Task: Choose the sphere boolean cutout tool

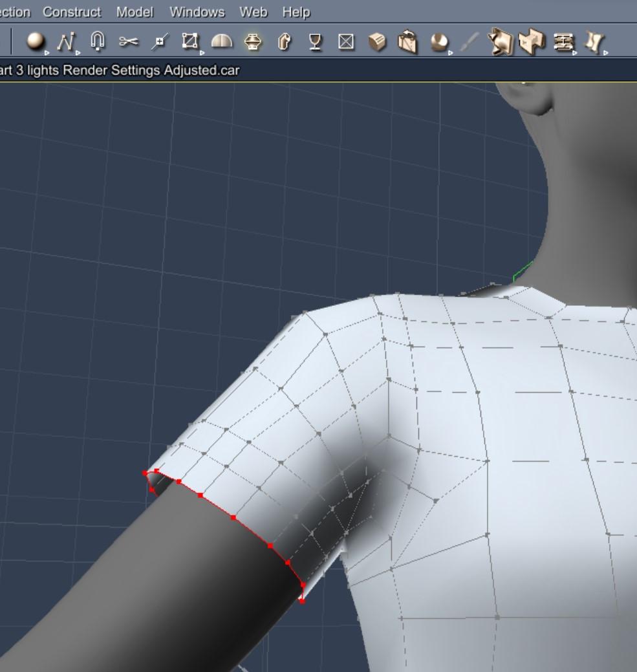Action: [438, 42]
